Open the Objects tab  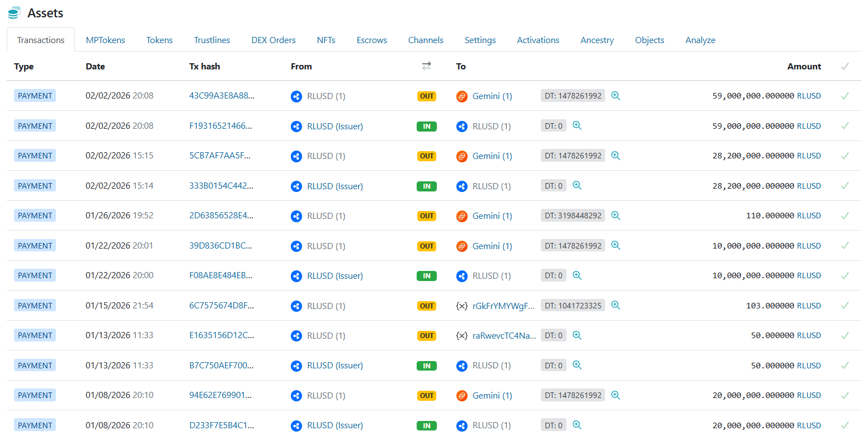tap(649, 40)
